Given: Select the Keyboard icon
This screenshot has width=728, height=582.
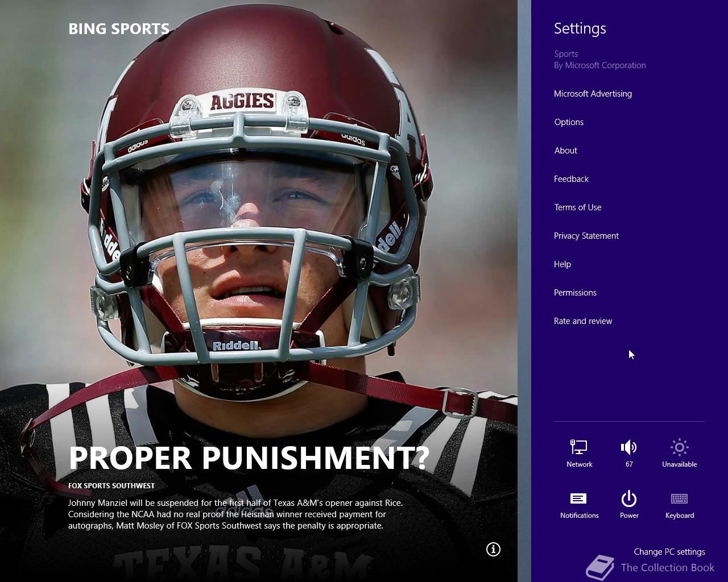Looking at the screenshot, I should tap(679, 498).
